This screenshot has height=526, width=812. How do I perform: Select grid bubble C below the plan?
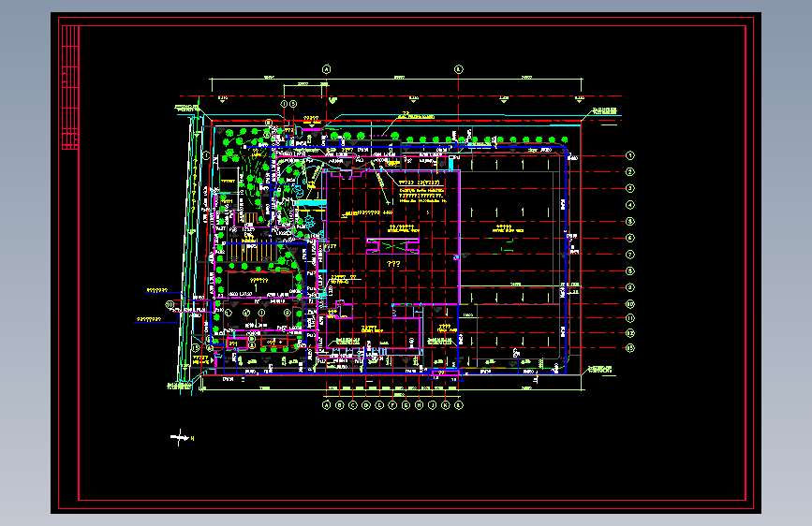coord(353,405)
